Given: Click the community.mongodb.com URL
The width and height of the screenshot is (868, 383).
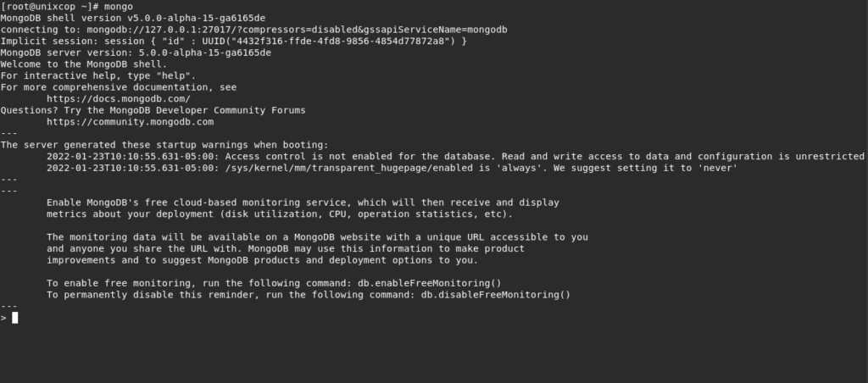Looking at the screenshot, I should click(x=130, y=122).
